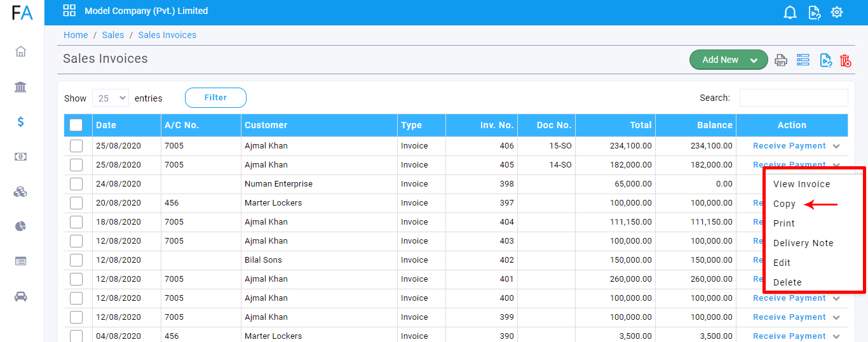This screenshot has width=868, height=342.
Task: Focus the Search input field
Action: click(794, 98)
